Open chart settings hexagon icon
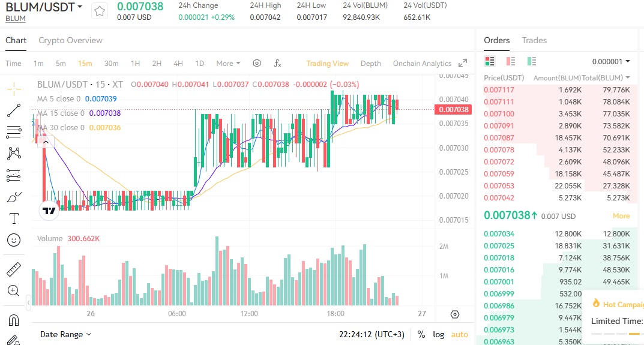644x345 pixels. pyautogui.click(x=257, y=63)
